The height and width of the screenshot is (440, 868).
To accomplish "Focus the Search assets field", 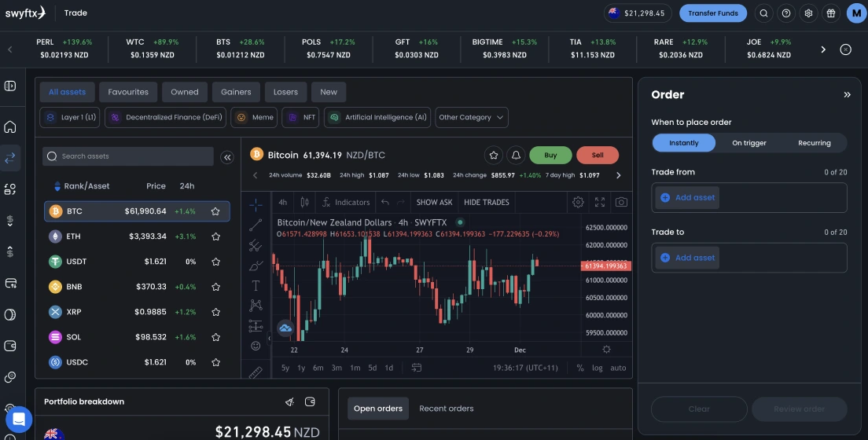I will pyautogui.click(x=128, y=156).
